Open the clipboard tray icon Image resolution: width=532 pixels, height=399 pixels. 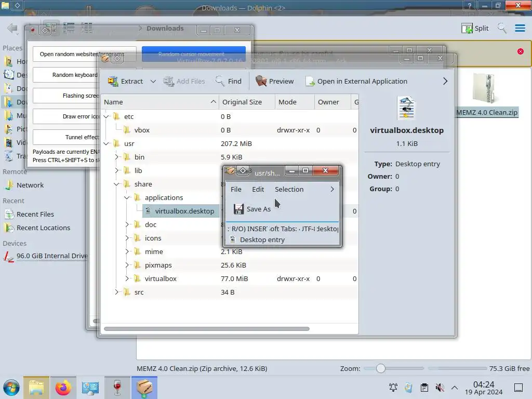click(424, 388)
